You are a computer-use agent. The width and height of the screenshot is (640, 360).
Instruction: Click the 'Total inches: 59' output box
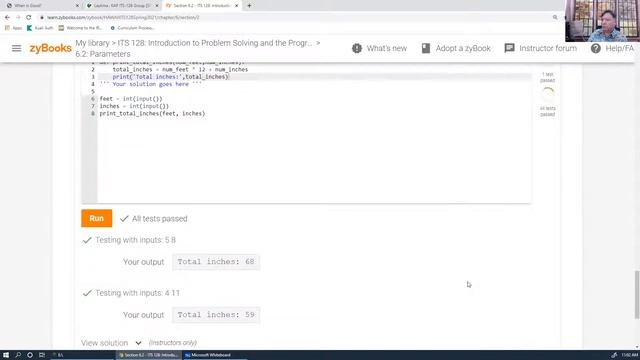pyautogui.click(x=216, y=315)
